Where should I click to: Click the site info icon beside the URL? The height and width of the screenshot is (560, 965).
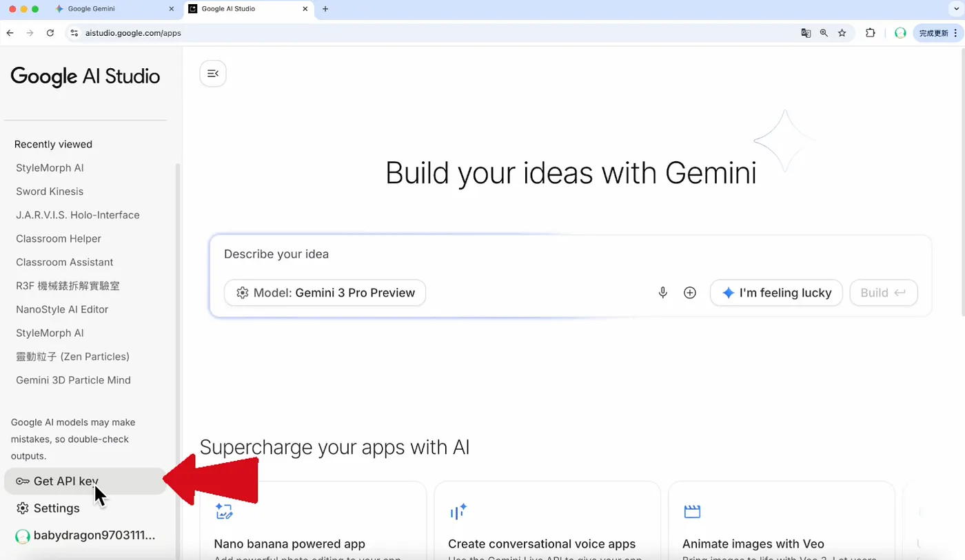pos(74,32)
